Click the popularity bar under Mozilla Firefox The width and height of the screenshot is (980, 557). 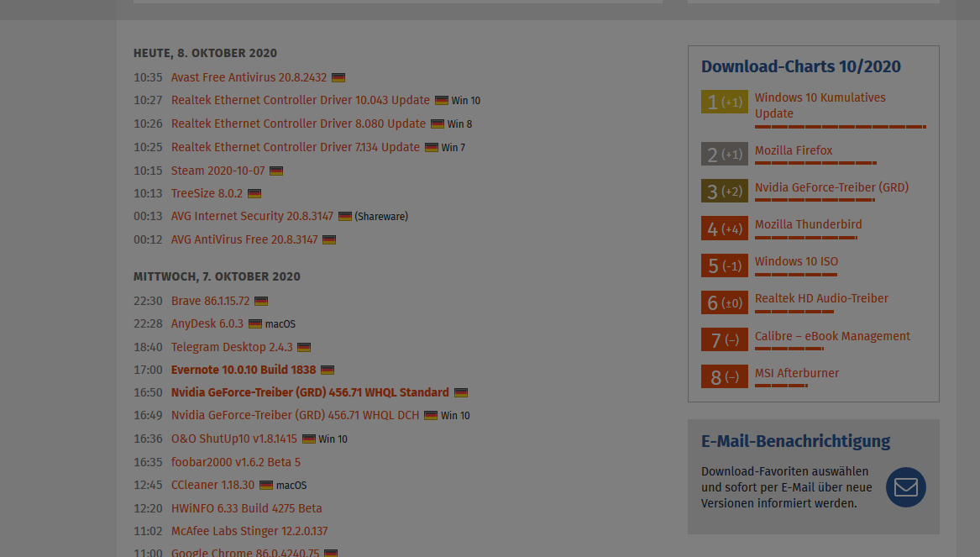pos(815,163)
